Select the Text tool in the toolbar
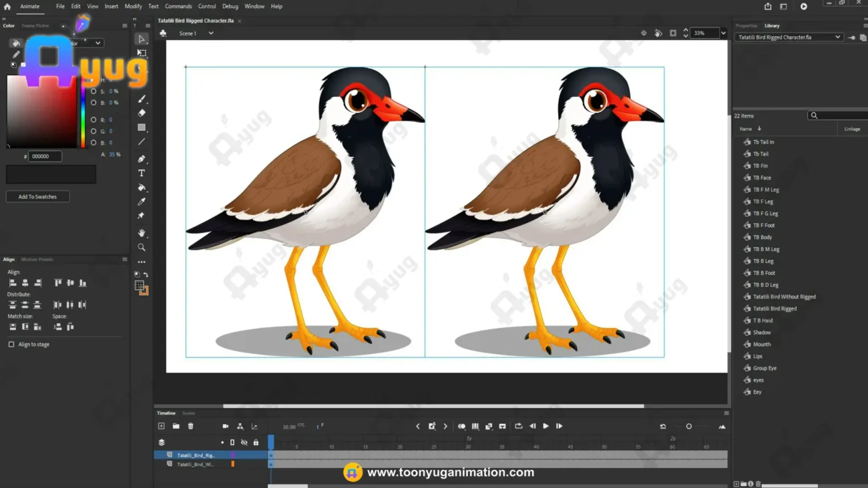Viewport: 868px width, 488px height. [142, 173]
